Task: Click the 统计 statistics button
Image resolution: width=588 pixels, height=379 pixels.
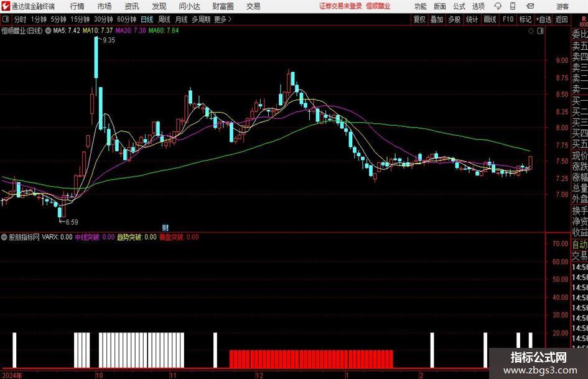Action: [x=472, y=19]
